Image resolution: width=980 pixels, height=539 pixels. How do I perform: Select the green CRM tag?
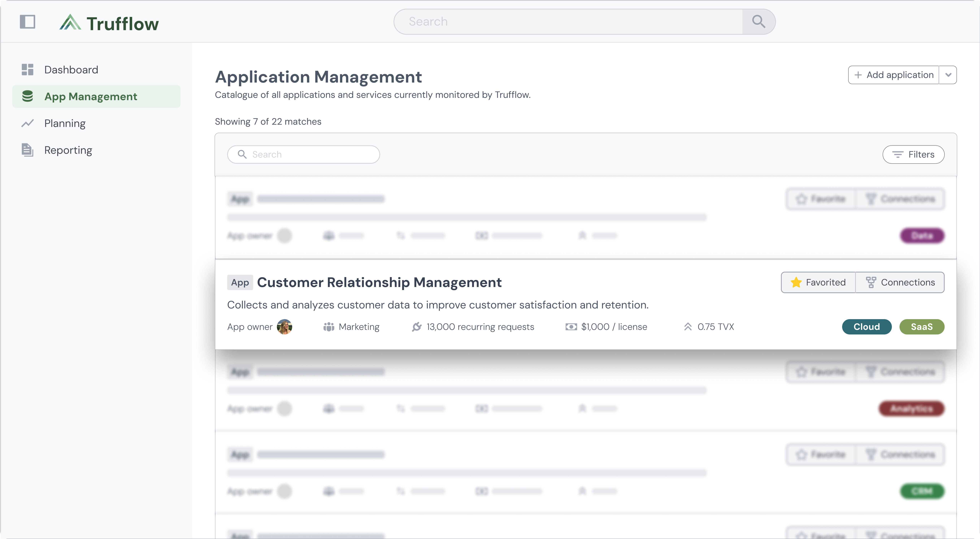[x=922, y=491]
